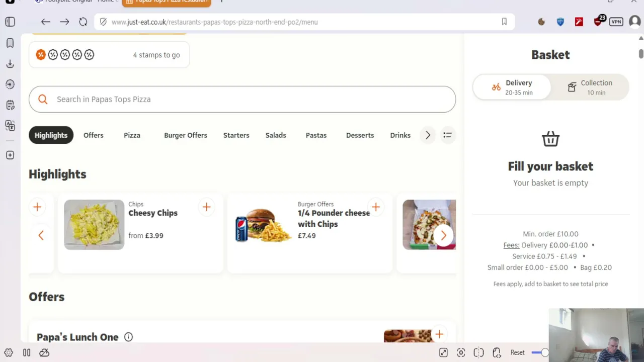This screenshot has height=362, width=644.
Task: Add Cheesy Chips to the basket
Action: [206, 207]
